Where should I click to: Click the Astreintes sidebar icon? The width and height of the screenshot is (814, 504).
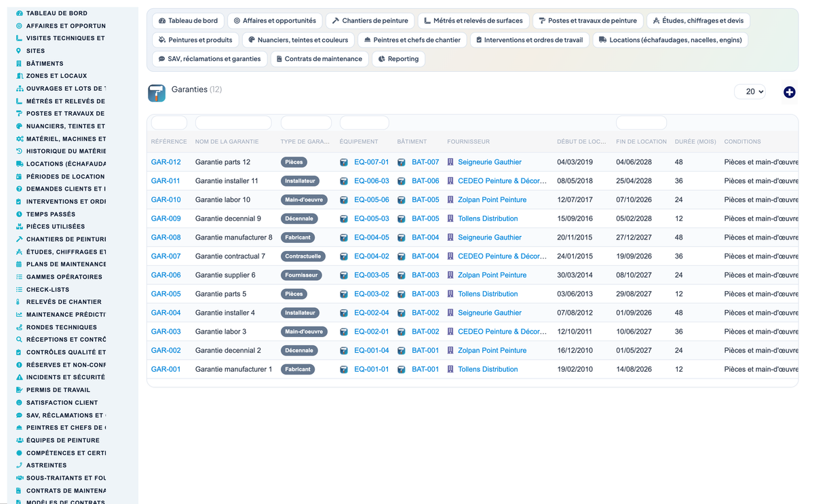point(19,465)
